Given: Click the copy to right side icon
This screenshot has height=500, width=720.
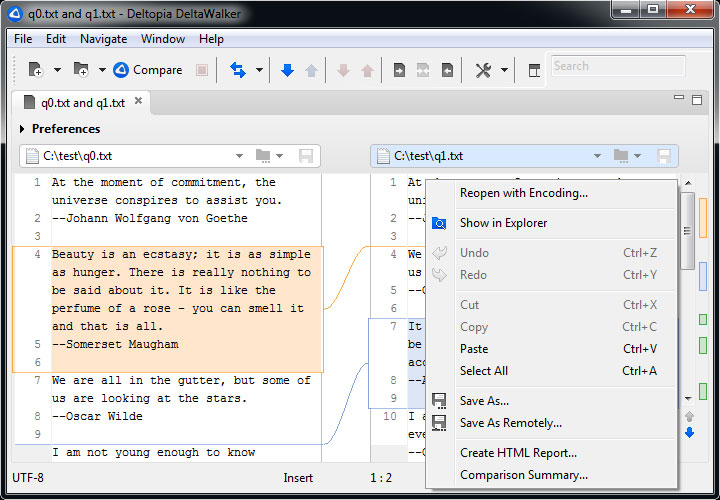Looking at the screenshot, I should [399, 70].
